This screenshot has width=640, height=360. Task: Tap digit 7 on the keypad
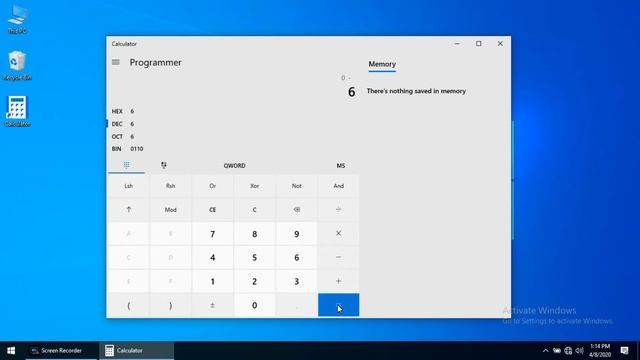point(213,234)
